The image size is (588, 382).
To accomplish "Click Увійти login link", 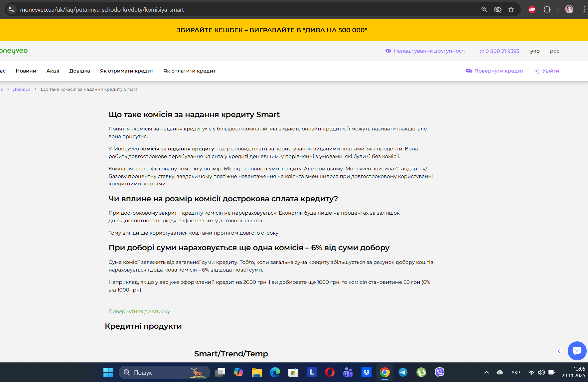I will [x=546, y=71].
